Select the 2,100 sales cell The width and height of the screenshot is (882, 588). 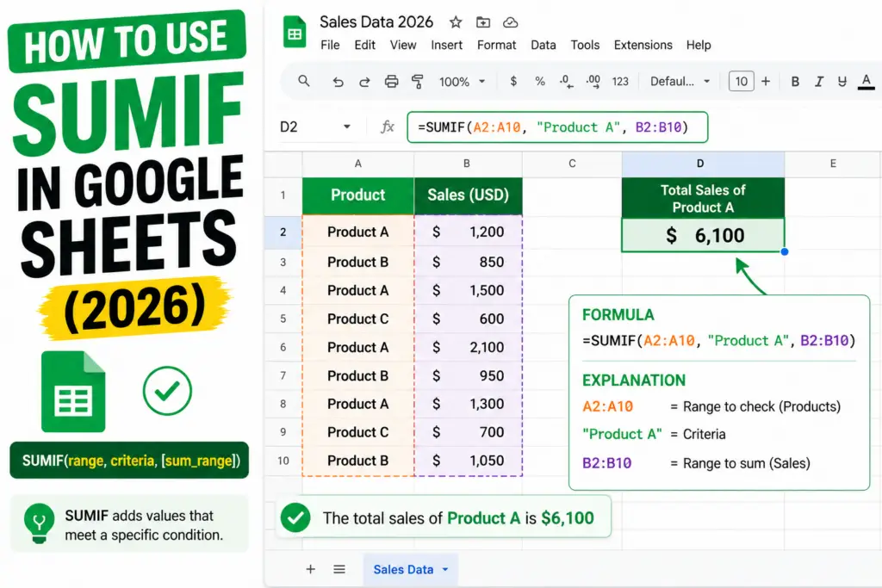[468, 348]
